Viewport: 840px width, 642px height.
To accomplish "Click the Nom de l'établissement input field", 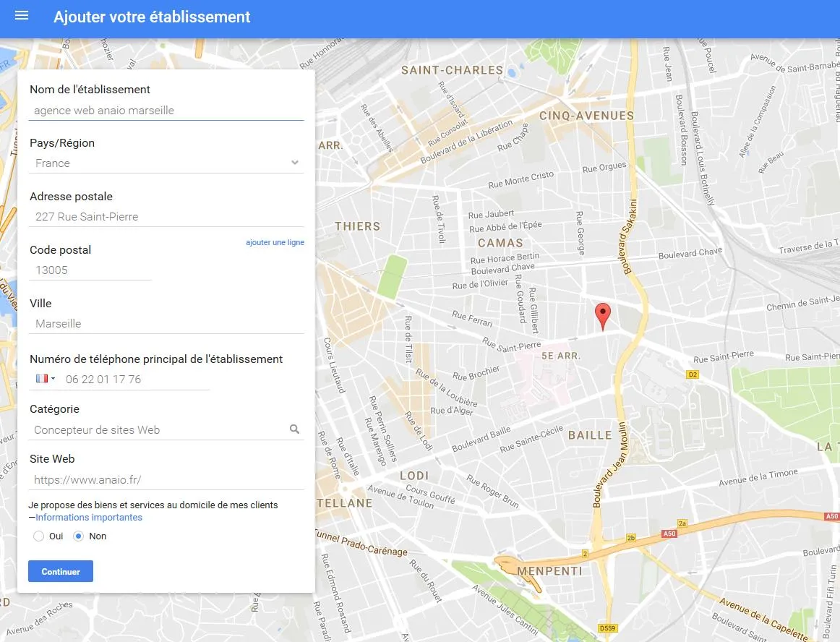I will 166,110.
